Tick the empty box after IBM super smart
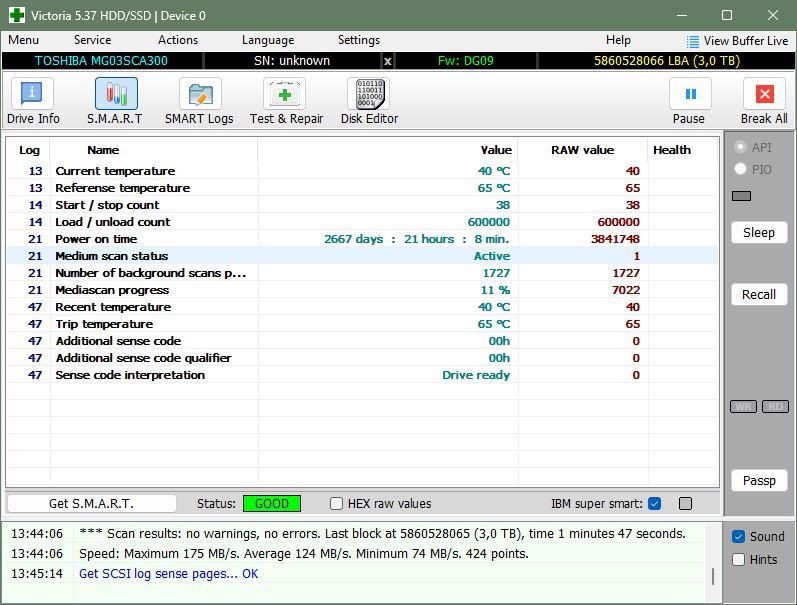Image resolution: width=797 pixels, height=605 pixels. point(685,504)
